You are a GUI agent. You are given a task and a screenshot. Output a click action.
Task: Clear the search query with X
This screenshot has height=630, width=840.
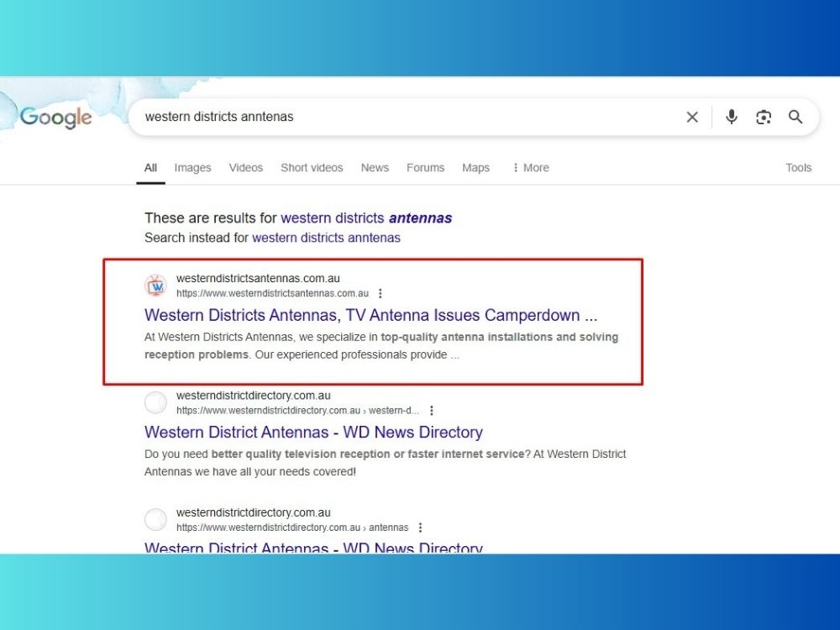pyautogui.click(x=692, y=117)
